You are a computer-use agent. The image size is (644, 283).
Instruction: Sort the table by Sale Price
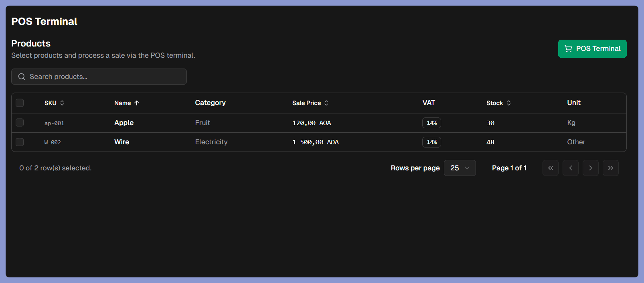(310, 103)
